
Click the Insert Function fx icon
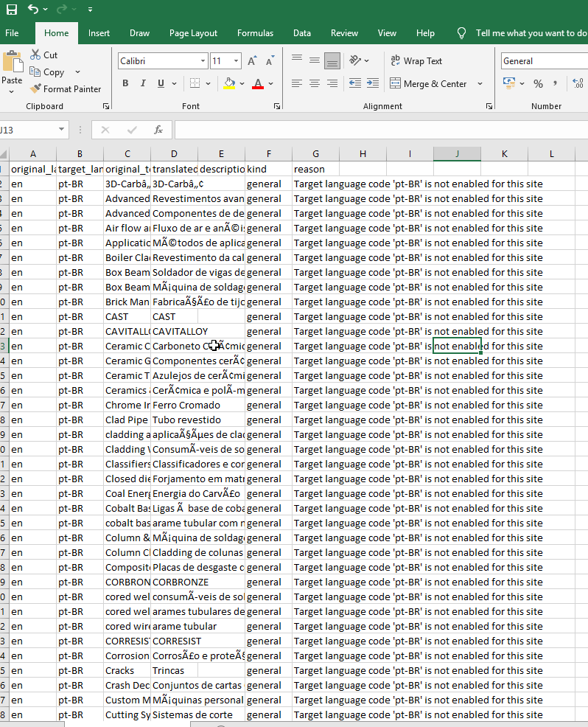(x=158, y=130)
